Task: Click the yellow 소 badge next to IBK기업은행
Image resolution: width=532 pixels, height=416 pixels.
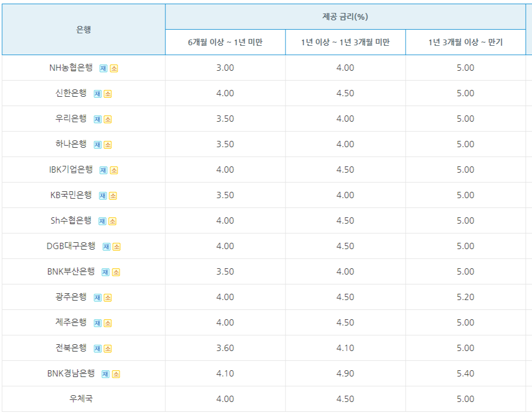Action: tap(114, 170)
